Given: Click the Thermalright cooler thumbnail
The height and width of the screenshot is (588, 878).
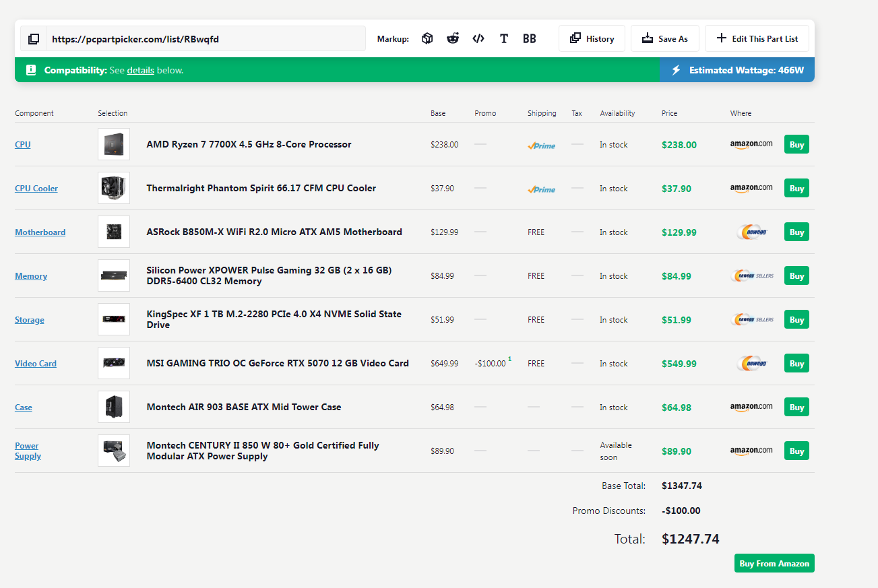Looking at the screenshot, I should (x=114, y=188).
